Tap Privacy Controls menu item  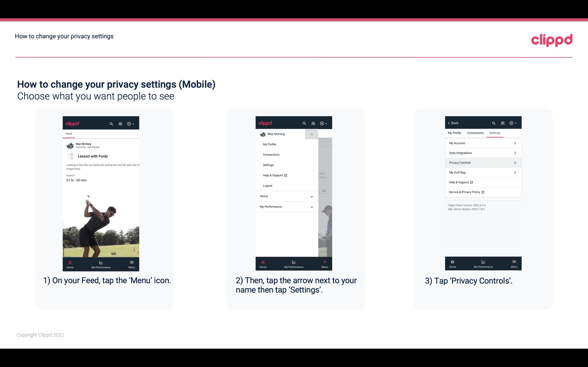[x=483, y=162]
